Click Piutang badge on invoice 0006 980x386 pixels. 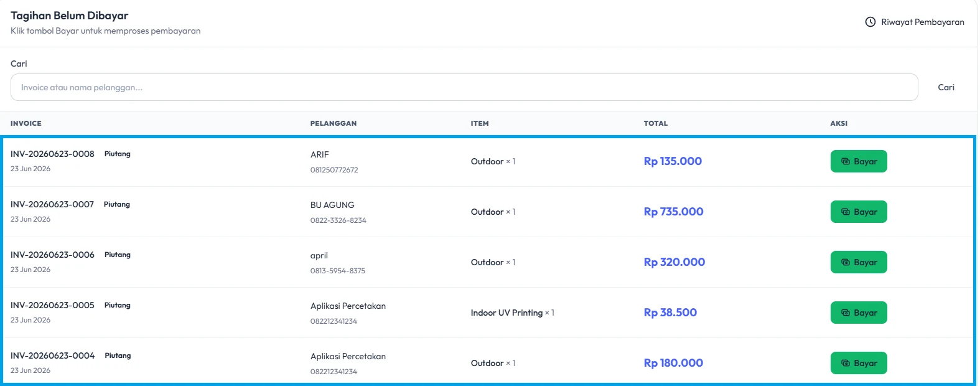pos(118,255)
